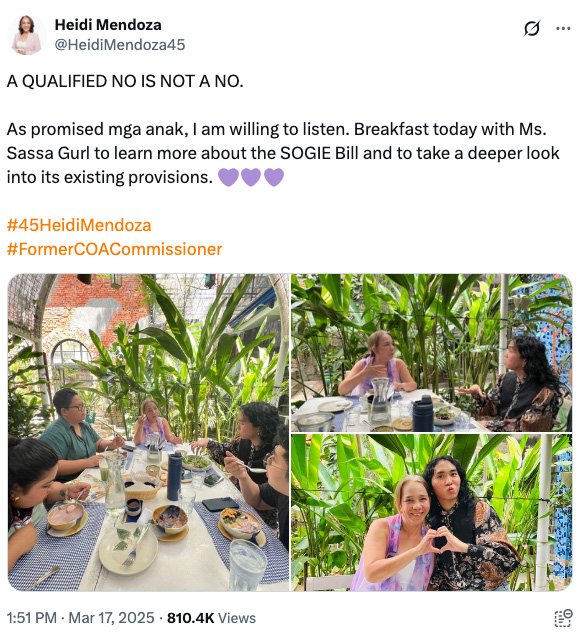
Task: Click the SOGIE Bill tweet body text
Action: point(283,153)
